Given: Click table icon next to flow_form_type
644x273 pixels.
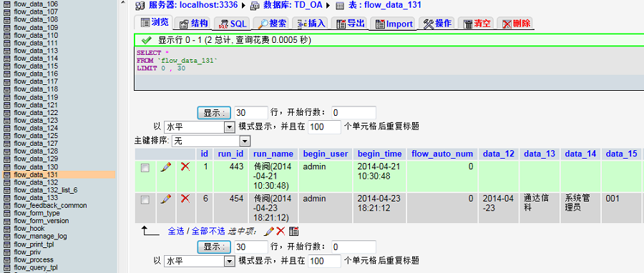Looking at the screenshot, I should click(6, 213).
